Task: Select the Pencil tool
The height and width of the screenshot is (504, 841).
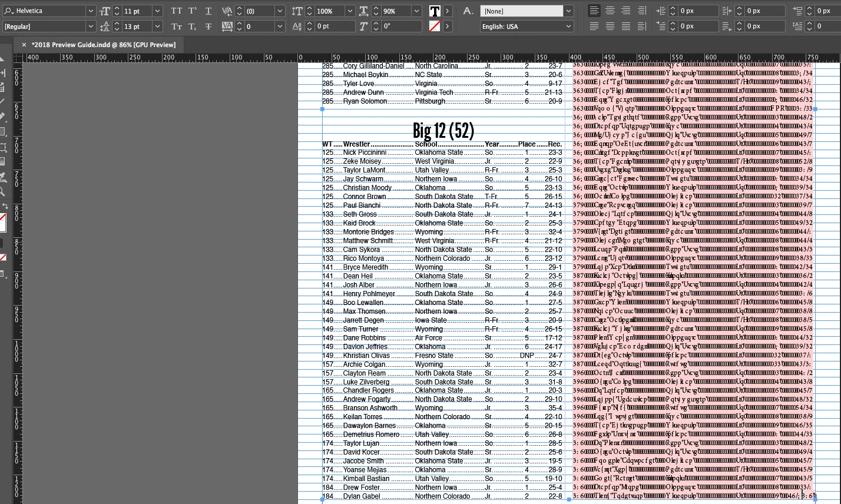Action: click(x=3, y=117)
